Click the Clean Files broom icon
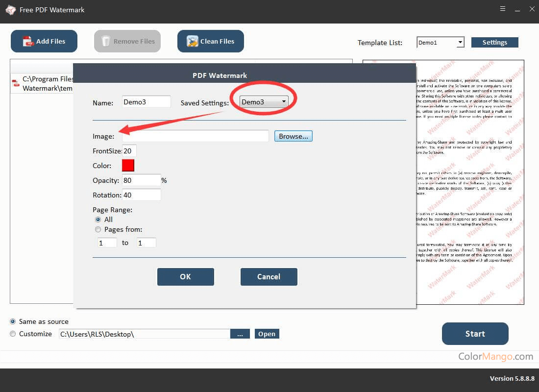Viewport: 539px width, 392px height. pyautogui.click(x=193, y=42)
